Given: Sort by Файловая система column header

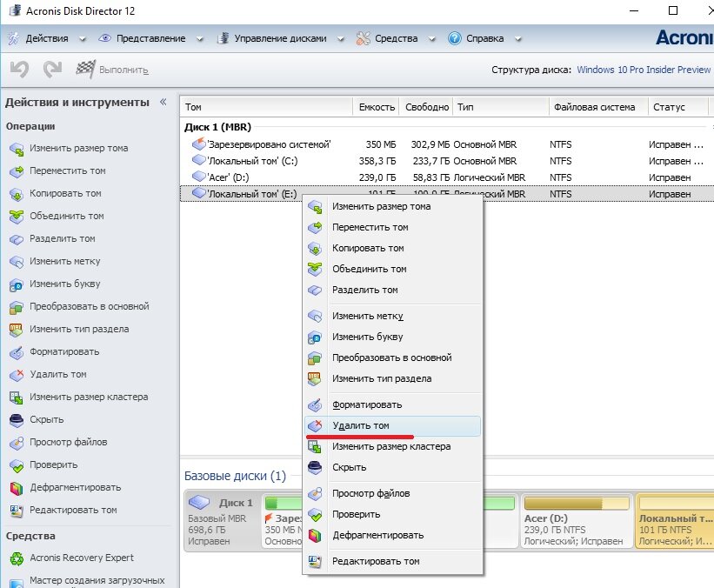Looking at the screenshot, I should (x=598, y=107).
